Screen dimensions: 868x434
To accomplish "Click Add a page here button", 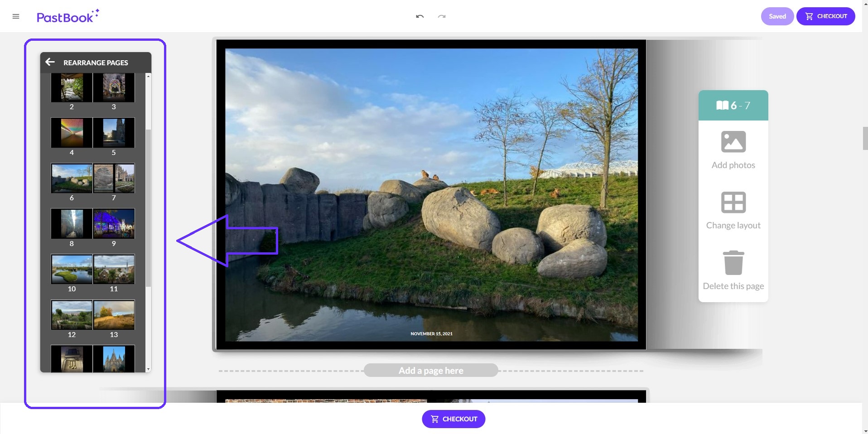I will coord(431,370).
